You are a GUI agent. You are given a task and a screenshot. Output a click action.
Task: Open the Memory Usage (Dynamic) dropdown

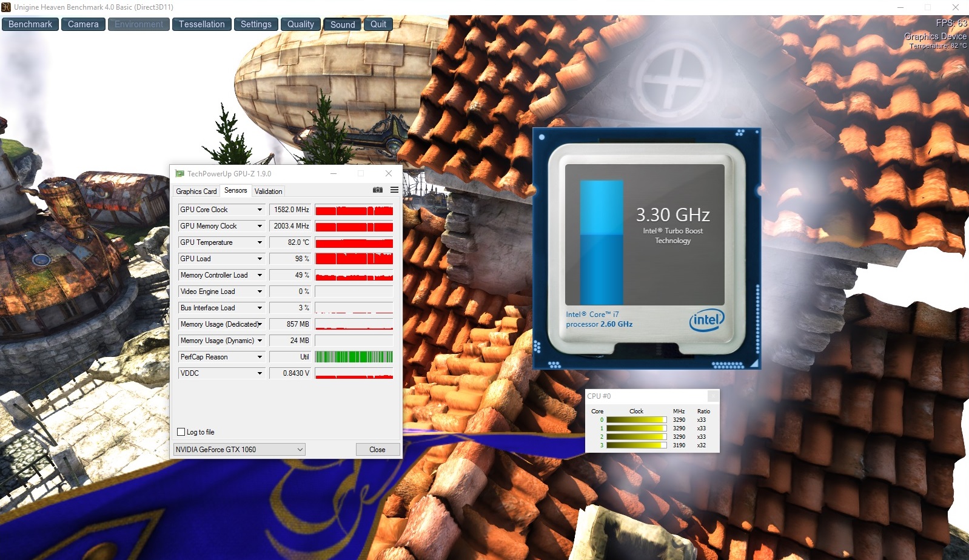point(260,341)
